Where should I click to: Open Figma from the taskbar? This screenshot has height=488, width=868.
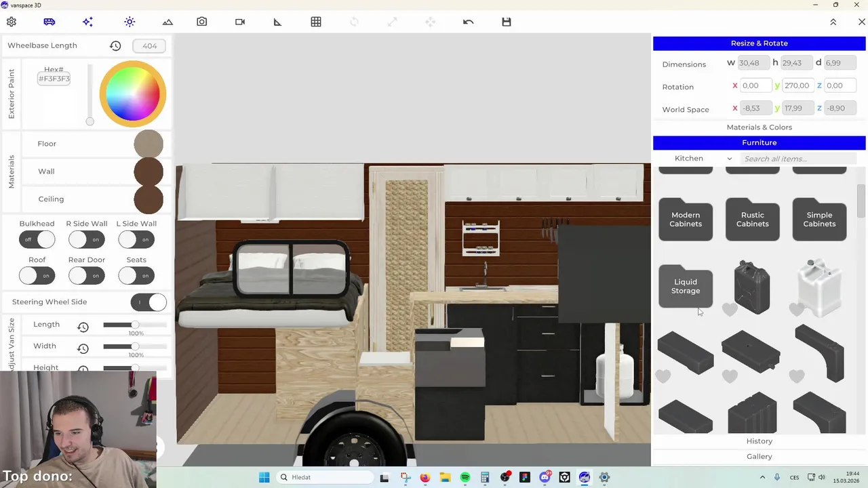pyautogui.click(x=524, y=477)
